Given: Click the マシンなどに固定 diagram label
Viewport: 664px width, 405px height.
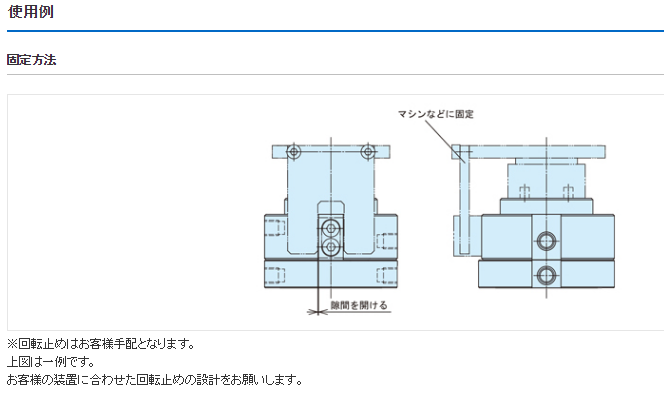Looking at the screenshot, I should tap(436, 114).
